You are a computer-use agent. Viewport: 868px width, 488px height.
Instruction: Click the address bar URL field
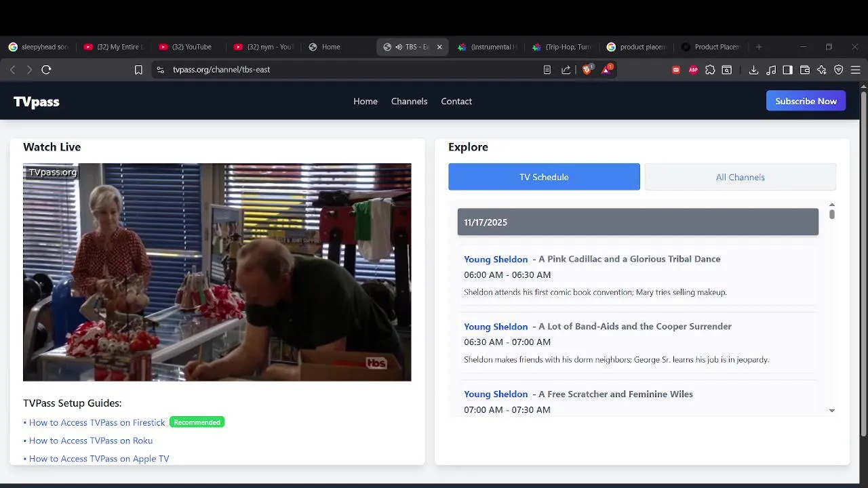(x=353, y=70)
